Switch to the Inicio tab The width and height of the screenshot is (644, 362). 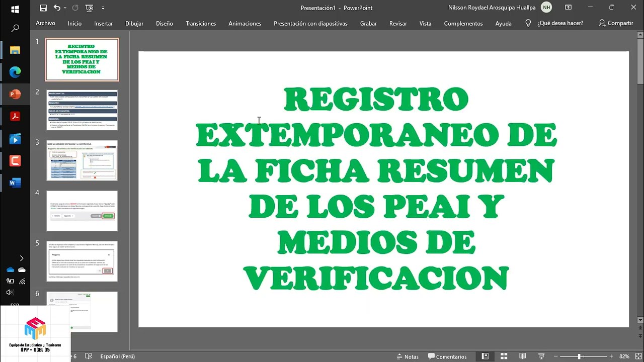pos(74,23)
